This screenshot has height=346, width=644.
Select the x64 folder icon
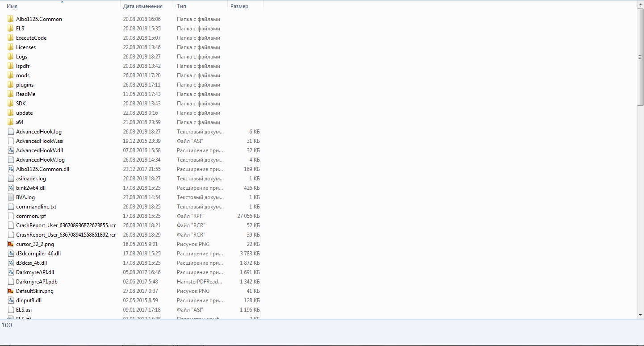11,122
